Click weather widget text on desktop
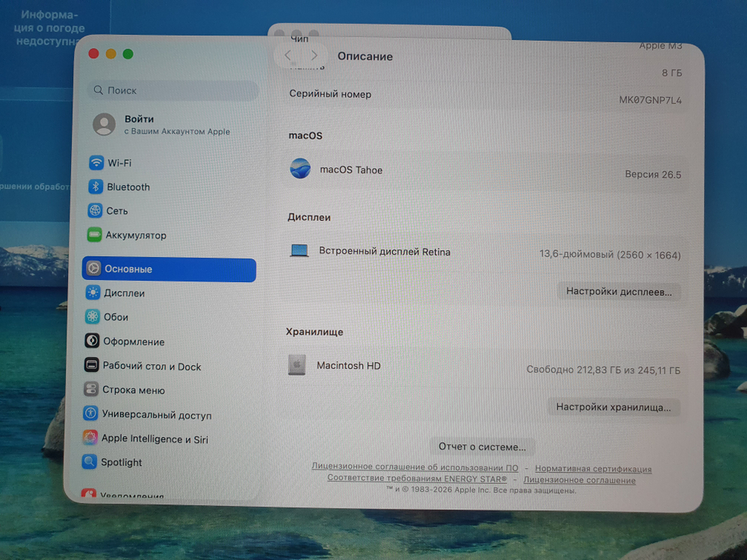This screenshot has width=747, height=560. point(49,28)
